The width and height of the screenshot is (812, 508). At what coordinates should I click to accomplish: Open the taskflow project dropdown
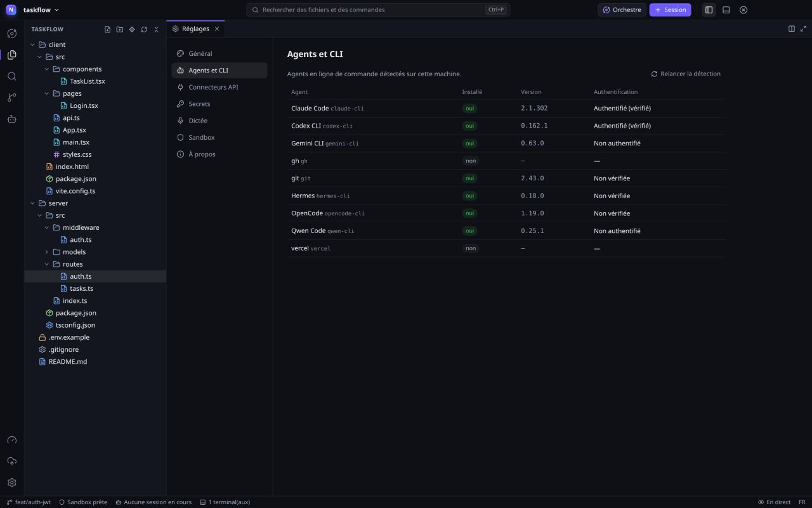pyautogui.click(x=41, y=10)
